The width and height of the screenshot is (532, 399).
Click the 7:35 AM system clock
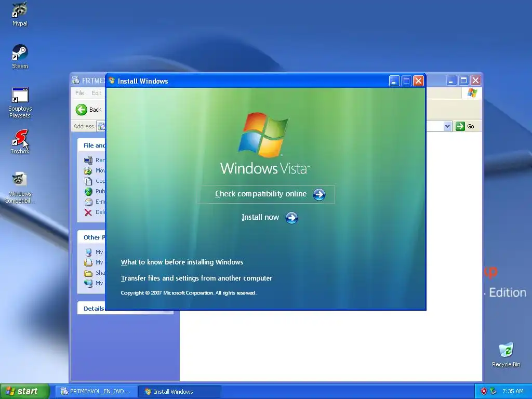pos(513,391)
